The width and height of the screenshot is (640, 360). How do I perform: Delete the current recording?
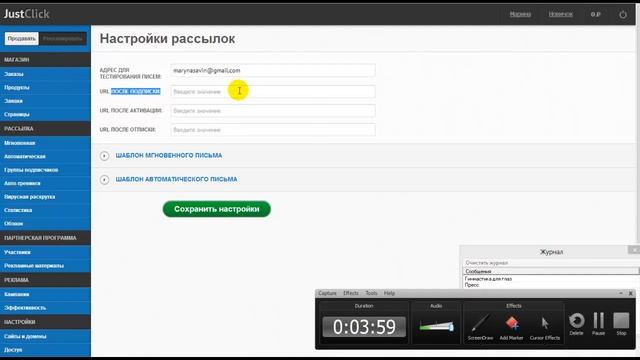pos(576,324)
